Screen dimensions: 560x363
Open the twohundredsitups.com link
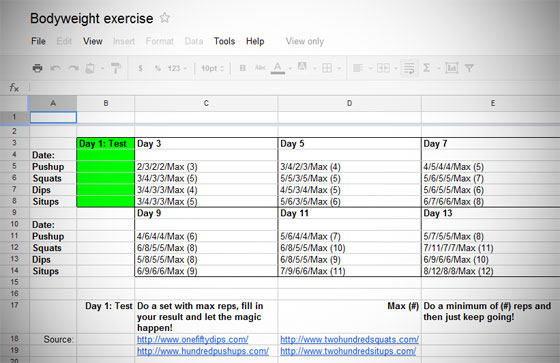click(x=348, y=351)
